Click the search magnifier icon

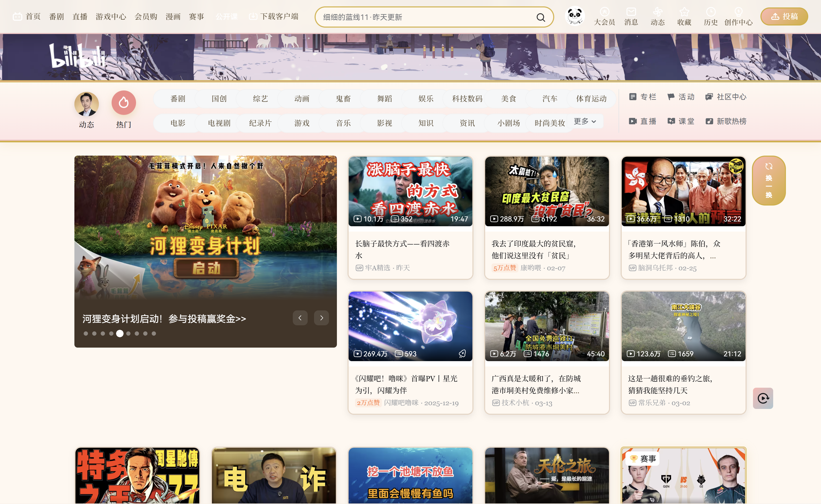click(x=540, y=17)
